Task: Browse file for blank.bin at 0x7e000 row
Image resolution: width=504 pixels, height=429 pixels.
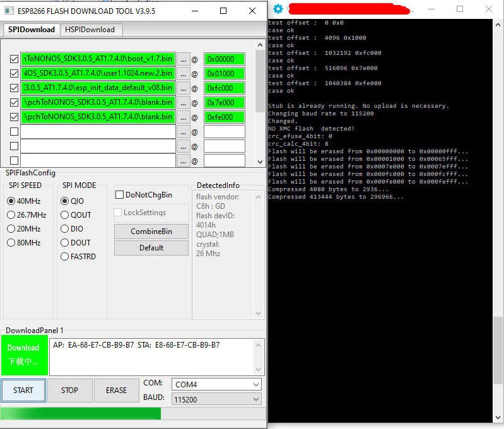Action: [183, 103]
